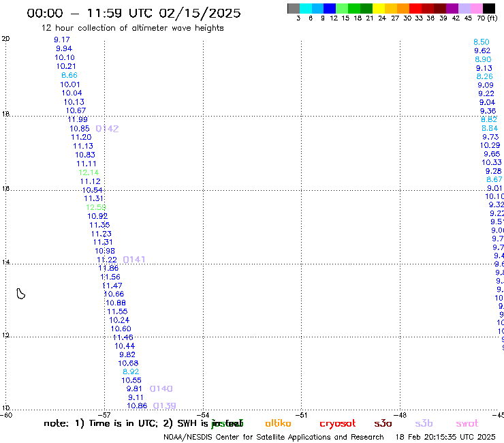Click the 11.46 value near latitude 12
The width and height of the screenshot is (504, 443).
(x=123, y=337)
